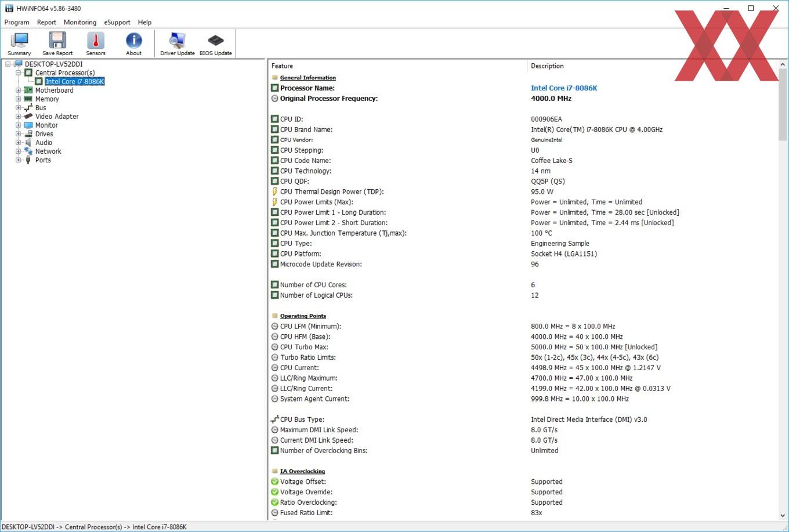Click the Operating Points section heading

pos(303,316)
